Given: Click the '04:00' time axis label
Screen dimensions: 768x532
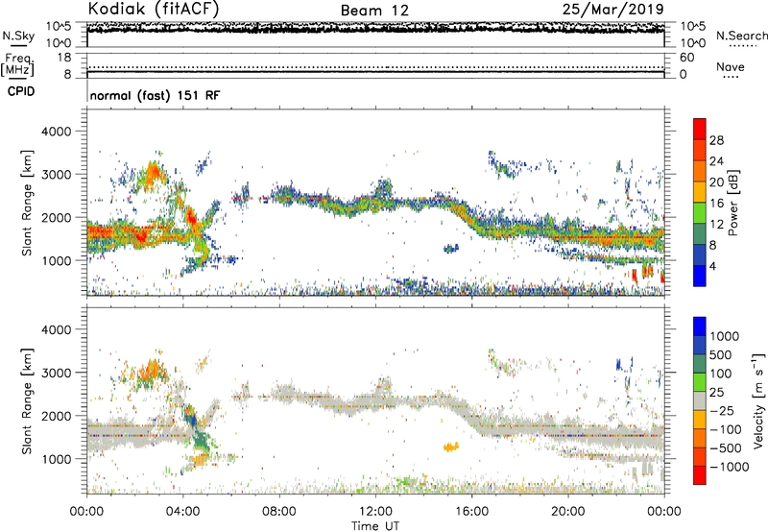Looking at the screenshot, I should pyautogui.click(x=183, y=512).
